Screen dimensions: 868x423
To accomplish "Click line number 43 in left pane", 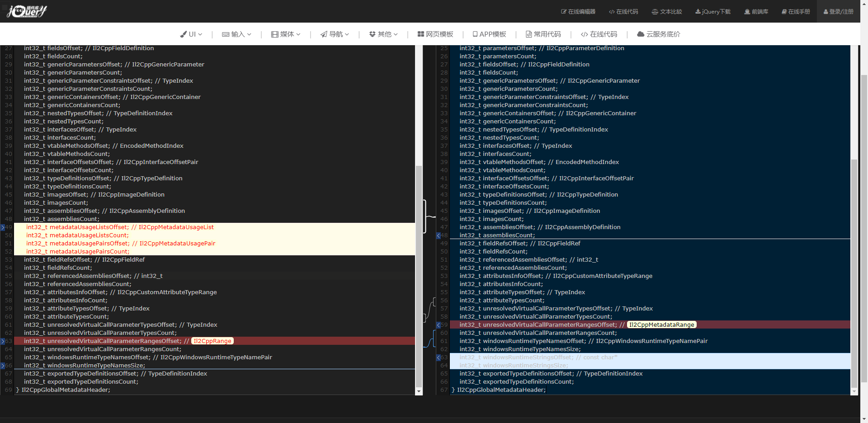I will (x=9, y=179).
